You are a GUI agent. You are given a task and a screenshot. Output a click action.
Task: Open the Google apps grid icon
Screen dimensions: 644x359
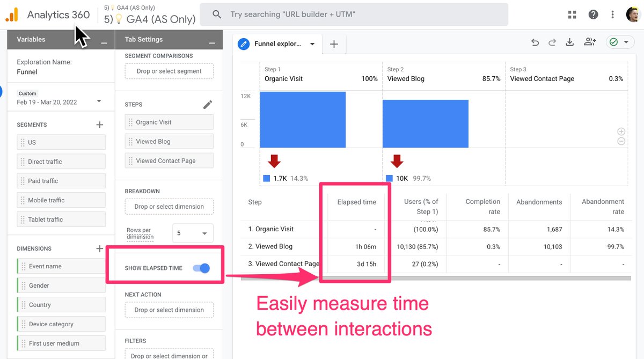572,14
